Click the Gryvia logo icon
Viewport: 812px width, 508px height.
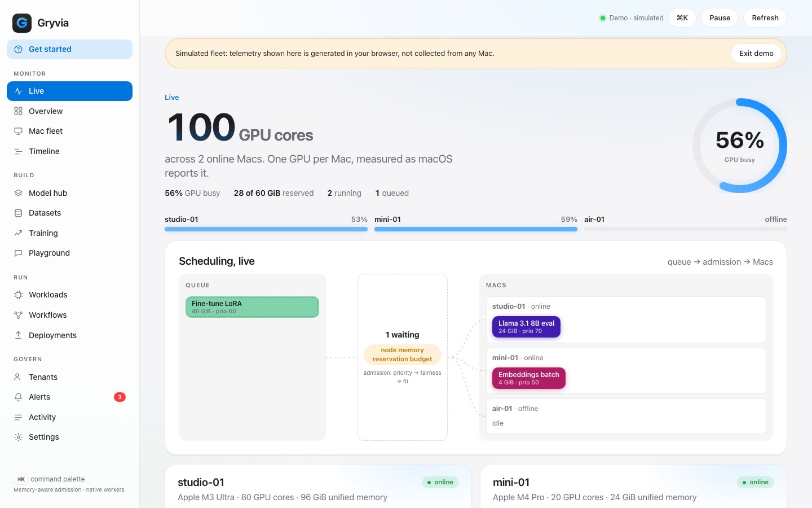tap(22, 23)
